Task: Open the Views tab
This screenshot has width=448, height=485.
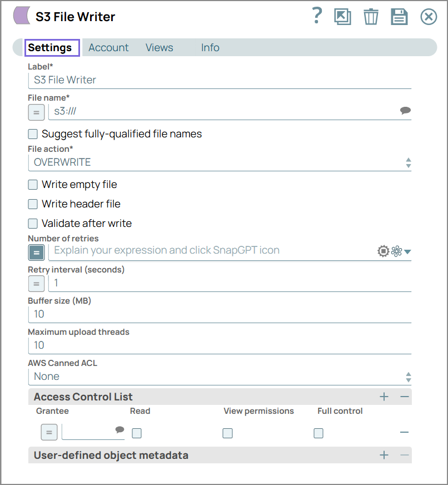Action: click(159, 47)
